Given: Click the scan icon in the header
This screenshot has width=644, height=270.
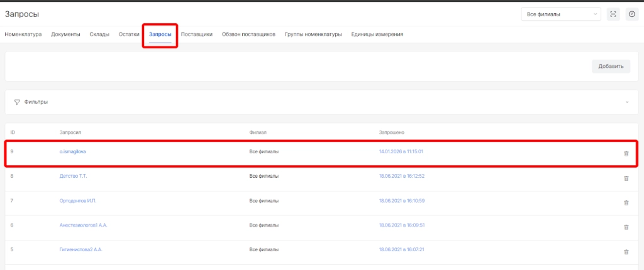Looking at the screenshot, I should tap(613, 14).
